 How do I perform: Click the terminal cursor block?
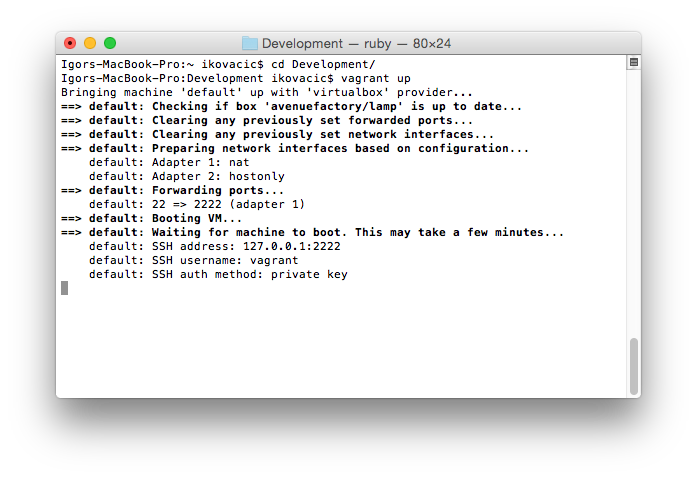point(65,288)
